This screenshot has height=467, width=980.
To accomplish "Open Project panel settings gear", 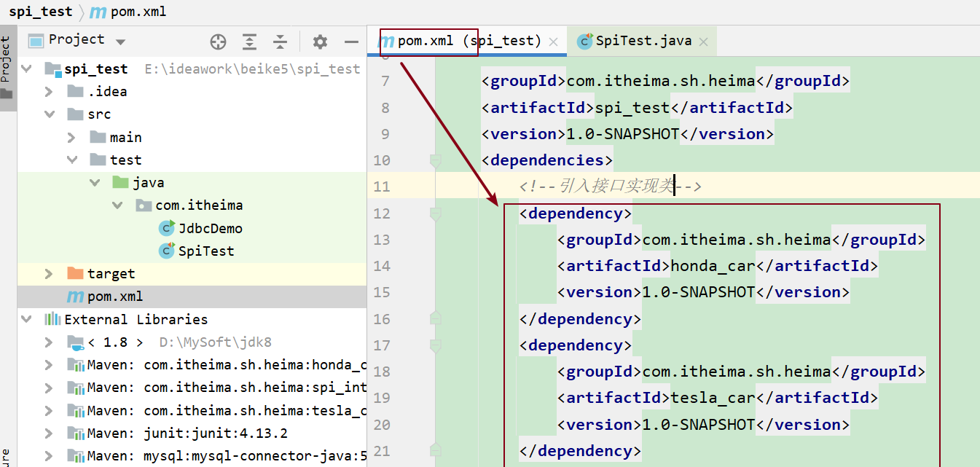I will click(320, 42).
